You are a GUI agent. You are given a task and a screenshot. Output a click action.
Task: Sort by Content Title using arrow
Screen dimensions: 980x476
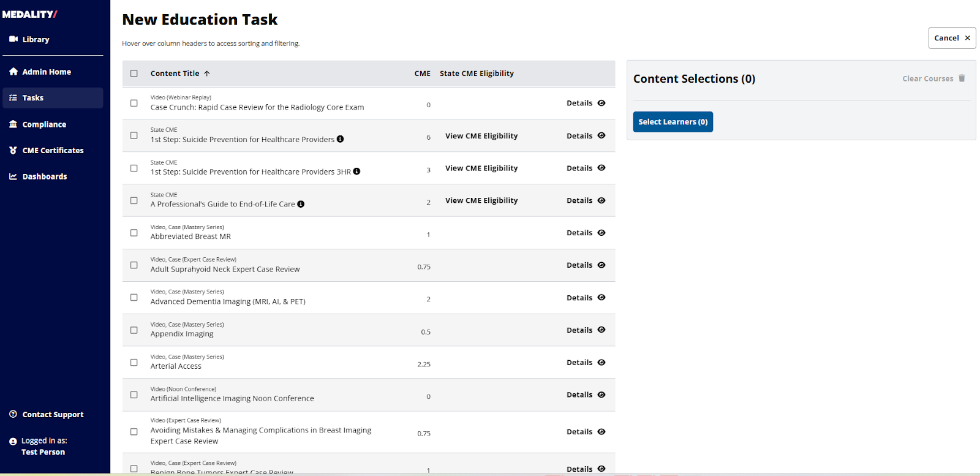point(207,74)
